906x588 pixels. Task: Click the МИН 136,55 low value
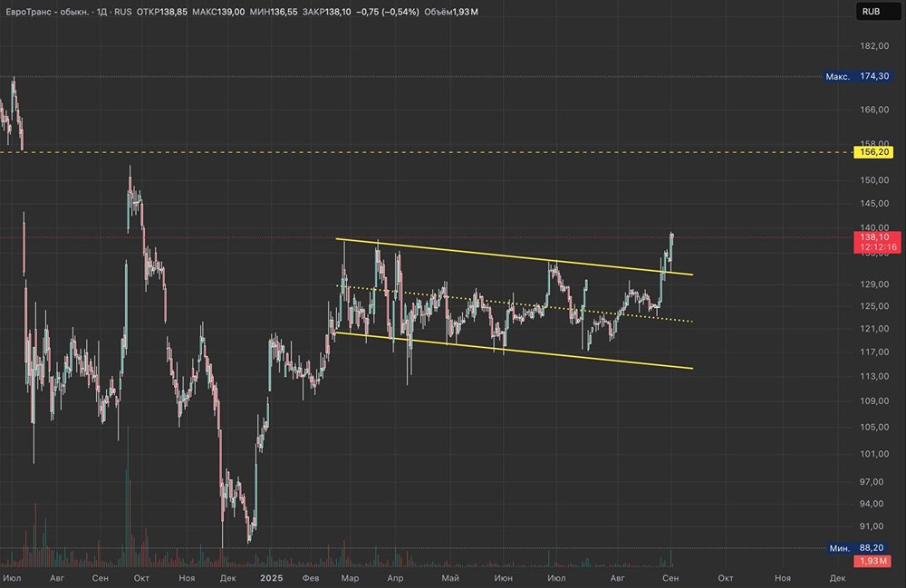(x=274, y=12)
